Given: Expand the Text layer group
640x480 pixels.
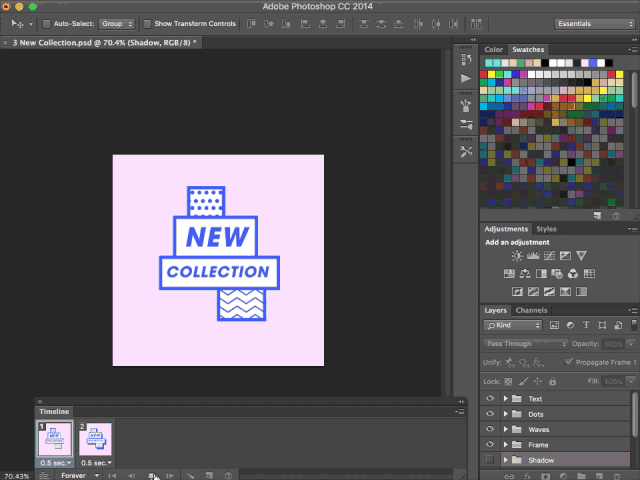Looking at the screenshot, I should [x=506, y=398].
